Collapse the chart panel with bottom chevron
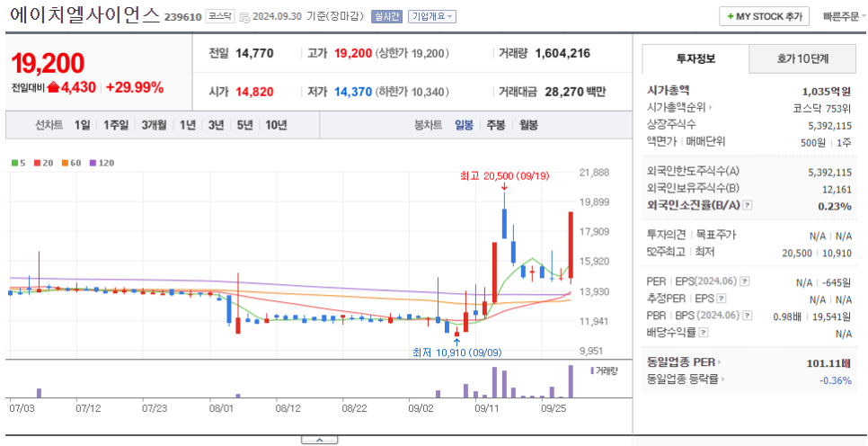The image size is (868, 446). pyautogui.click(x=319, y=440)
